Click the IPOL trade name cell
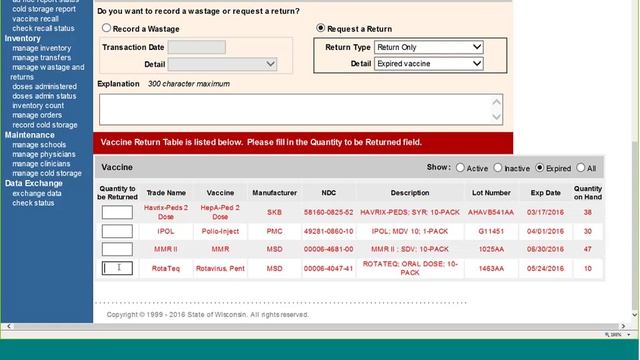 point(166,231)
